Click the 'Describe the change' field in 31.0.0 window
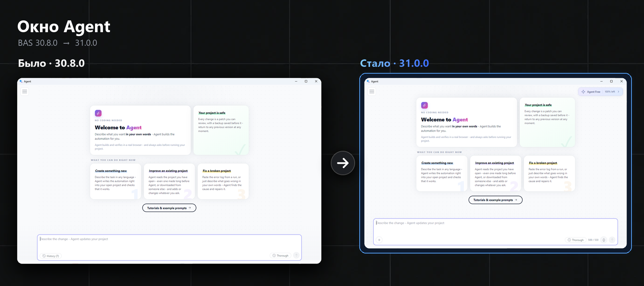Screen dimensions: 644x286 click(x=495, y=232)
